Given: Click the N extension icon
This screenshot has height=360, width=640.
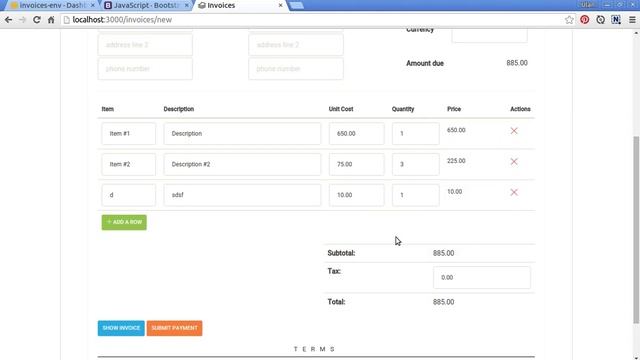Looking at the screenshot, I should 616,20.
